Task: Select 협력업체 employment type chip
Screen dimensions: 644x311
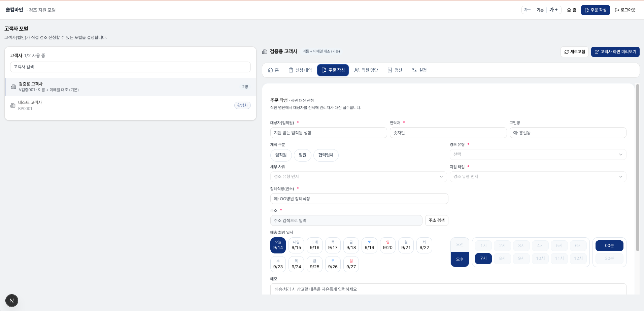Action: click(x=326, y=155)
